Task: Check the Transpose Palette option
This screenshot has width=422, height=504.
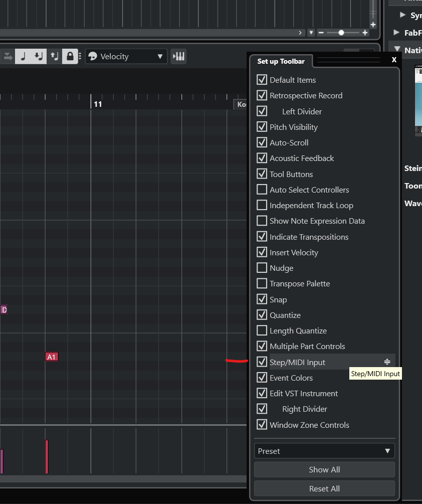Action: point(262,283)
